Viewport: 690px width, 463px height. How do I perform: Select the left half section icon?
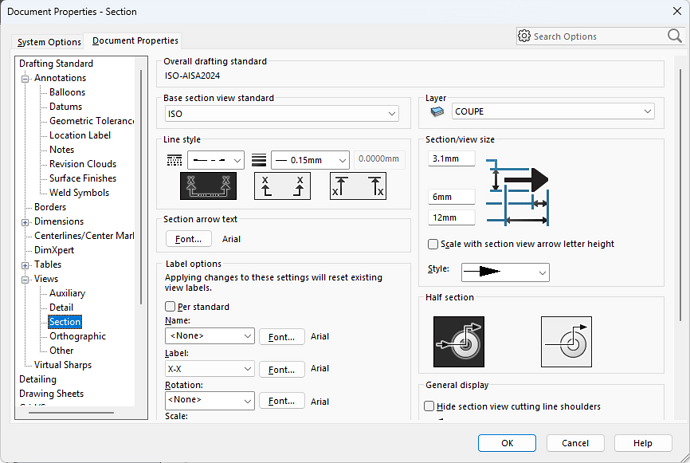click(x=458, y=339)
